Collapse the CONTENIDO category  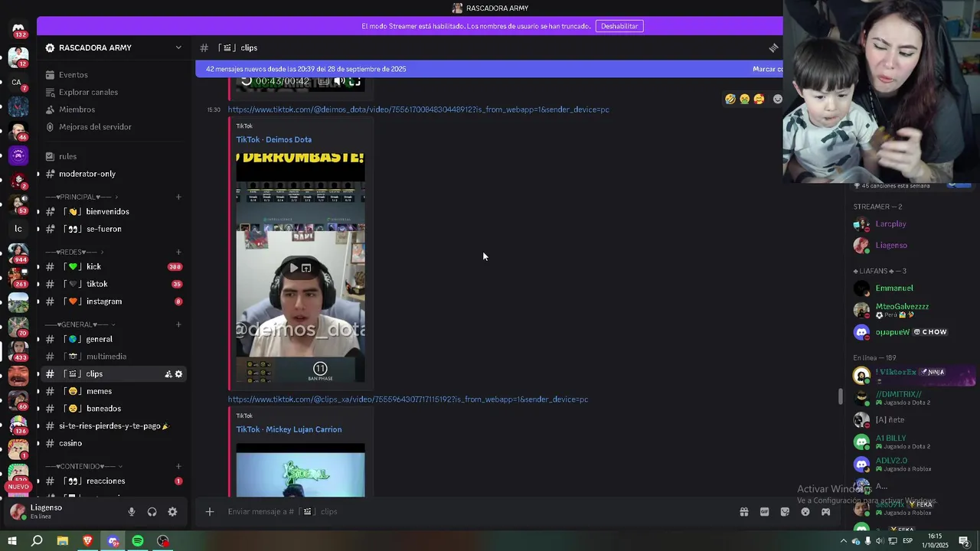coord(83,466)
